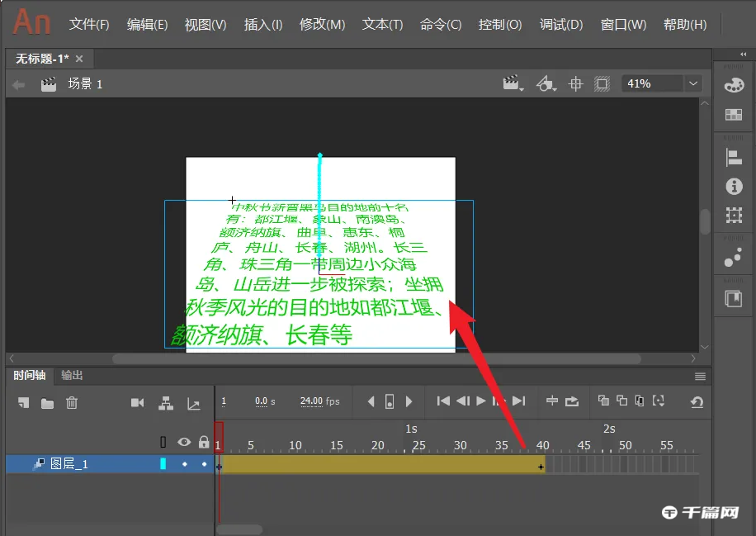Click the clapperboard icon above the stage
Image resolution: width=756 pixels, height=536 pixels.
point(510,83)
